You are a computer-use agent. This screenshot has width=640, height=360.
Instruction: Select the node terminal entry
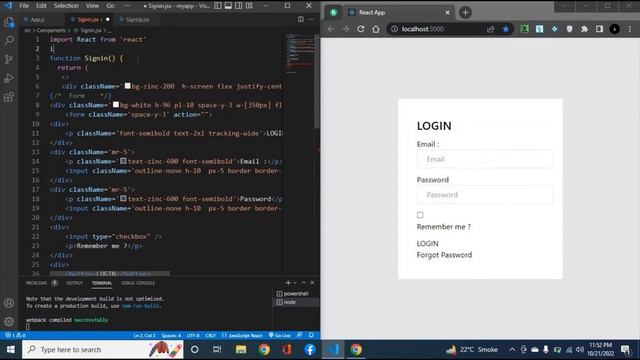296,302
